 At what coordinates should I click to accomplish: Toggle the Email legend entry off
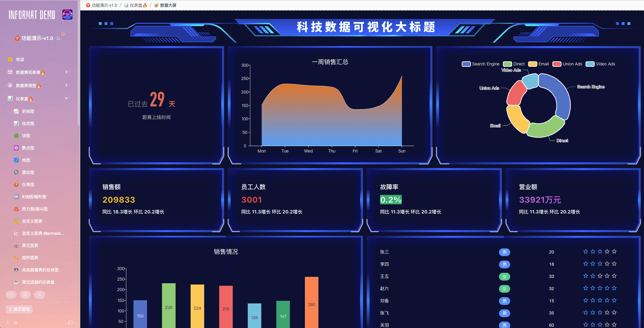[x=539, y=64]
